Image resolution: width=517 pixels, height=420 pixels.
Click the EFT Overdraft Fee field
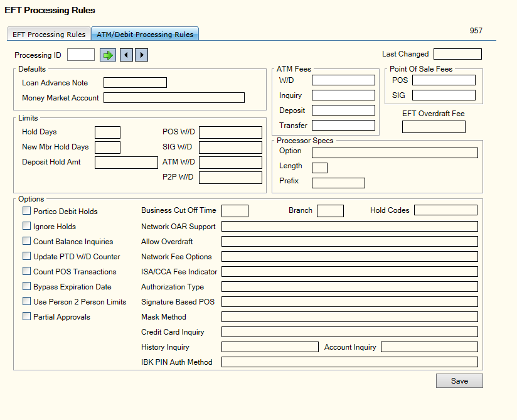pos(434,127)
